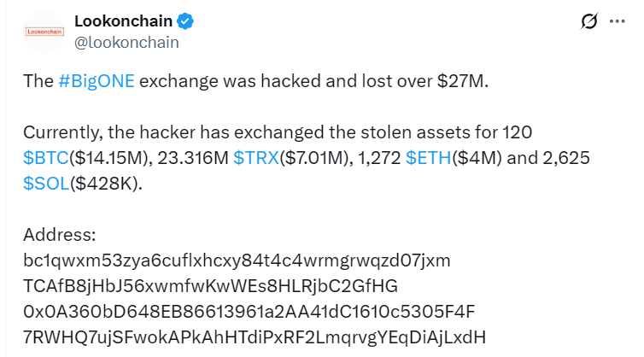The image size is (644, 357).
Task: Click the 0x0A360bD648 Ethereum address line
Action: click(249, 312)
